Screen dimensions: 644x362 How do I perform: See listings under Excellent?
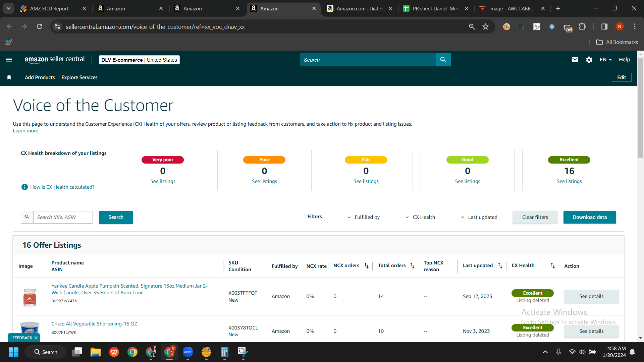[x=569, y=181]
